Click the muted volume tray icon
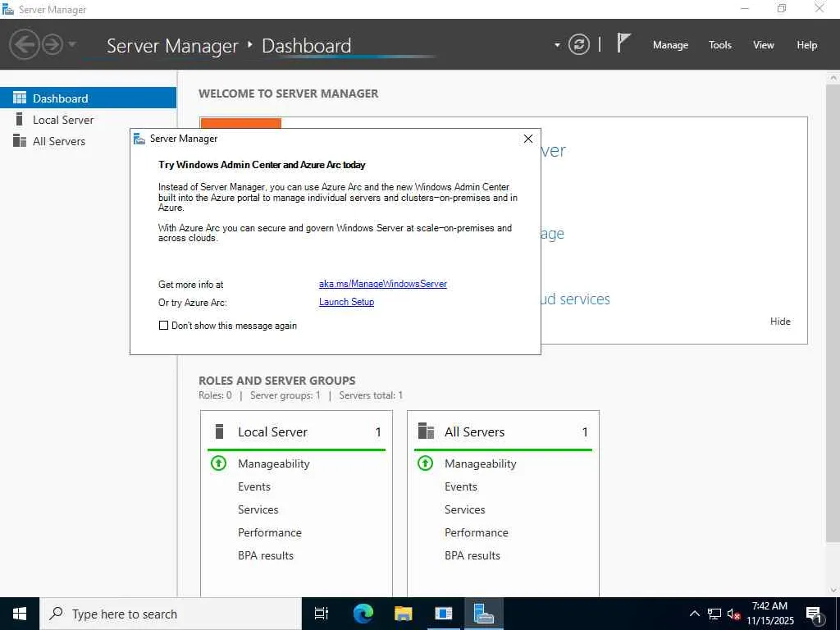840x630 pixels. (733, 614)
